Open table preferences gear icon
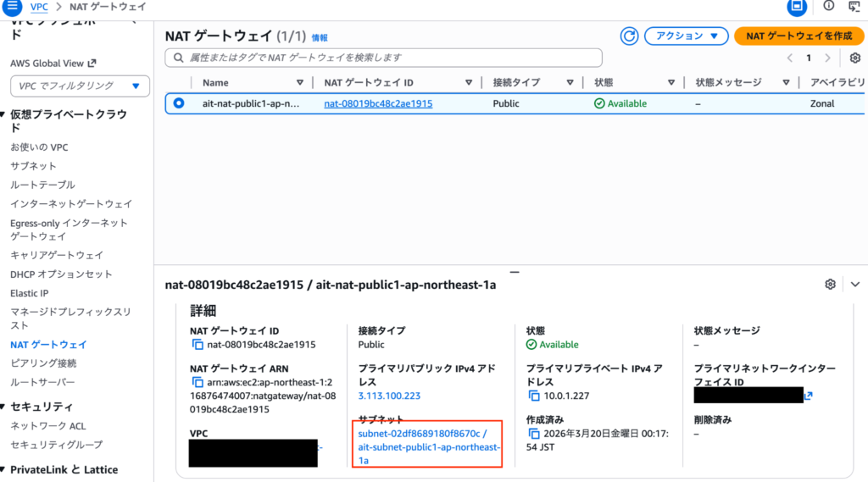This screenshot has height=482, width=868. (855, 58)
